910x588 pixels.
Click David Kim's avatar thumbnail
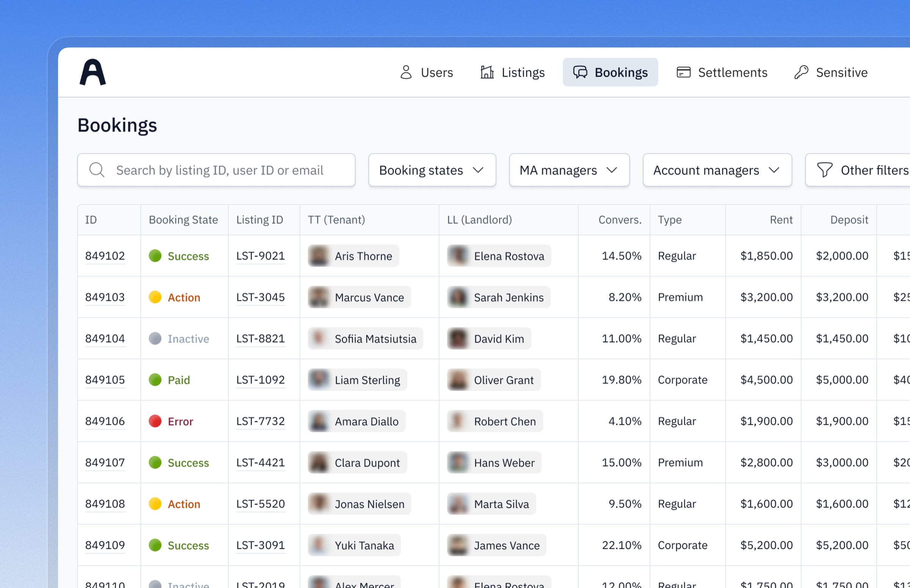click(x=458, y=338)
